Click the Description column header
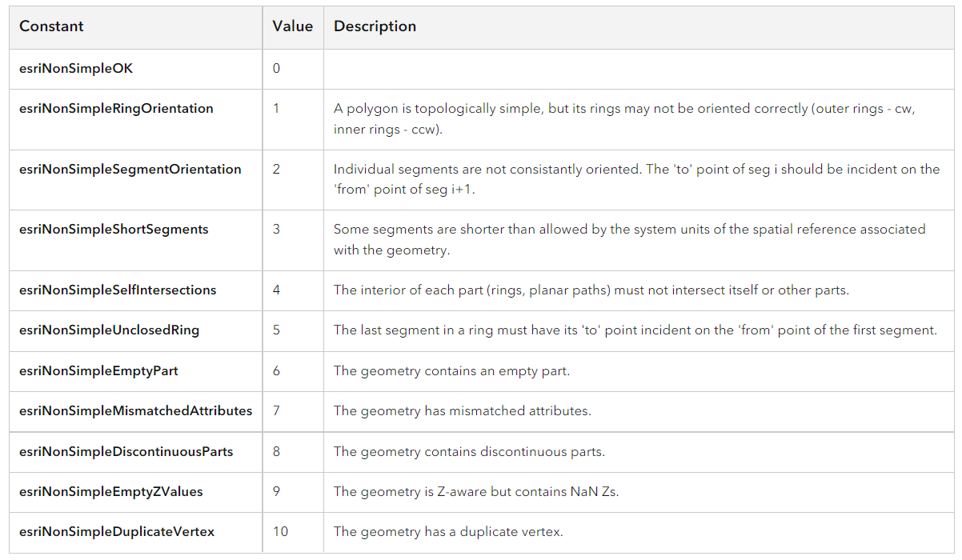The width and height of the screenshot is (962, 560). (375, 26)
